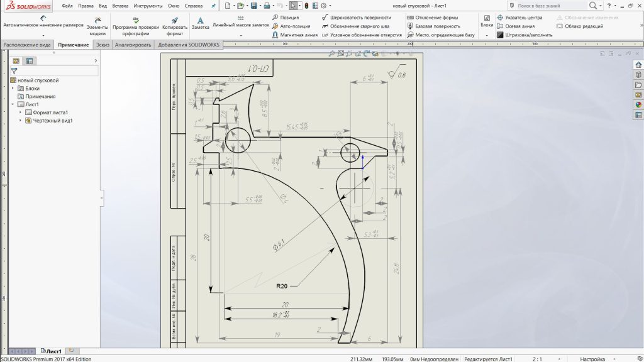This screenshot has width=644, height=362.
Task: Expand the Чертежный вид1 node
Action: coord(21,120)
